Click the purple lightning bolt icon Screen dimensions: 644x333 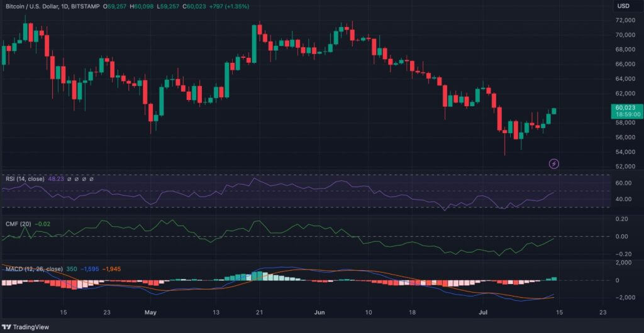[554, 164]
